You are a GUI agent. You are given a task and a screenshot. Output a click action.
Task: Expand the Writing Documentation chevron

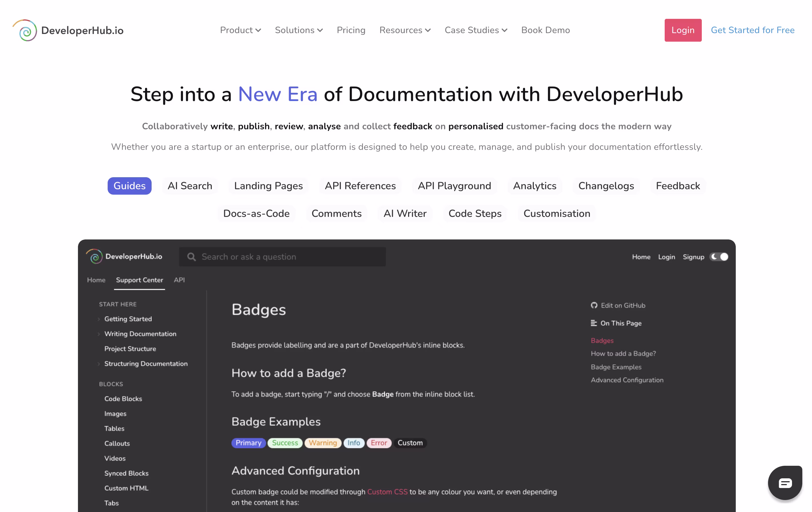pos(99,334)
